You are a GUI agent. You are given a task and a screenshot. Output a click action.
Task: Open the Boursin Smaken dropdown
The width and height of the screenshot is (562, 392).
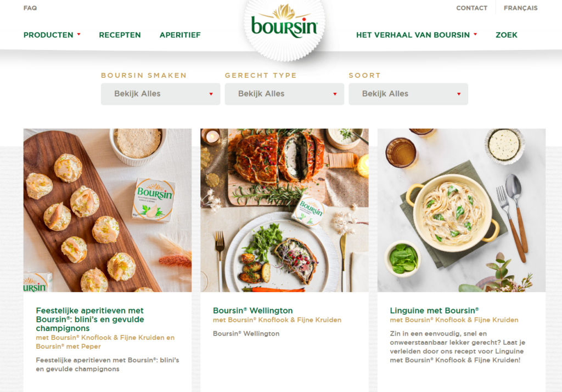(161, 94)
